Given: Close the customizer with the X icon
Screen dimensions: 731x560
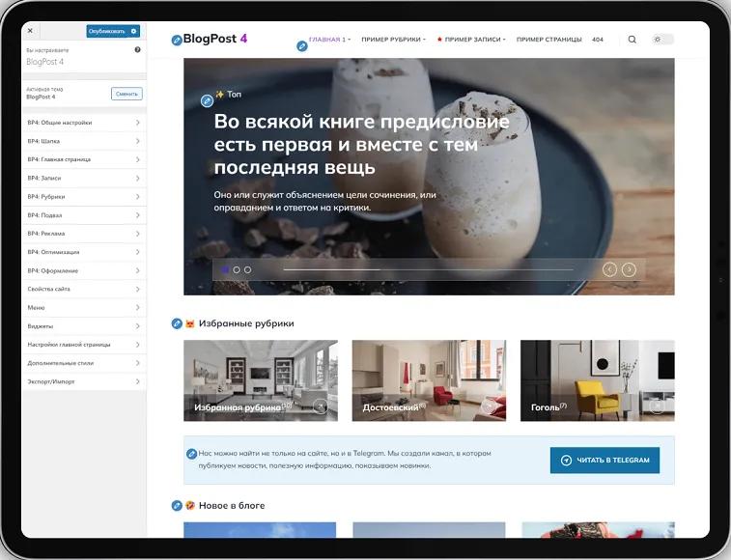Looking at the screenshot, I should pos(30,31).
